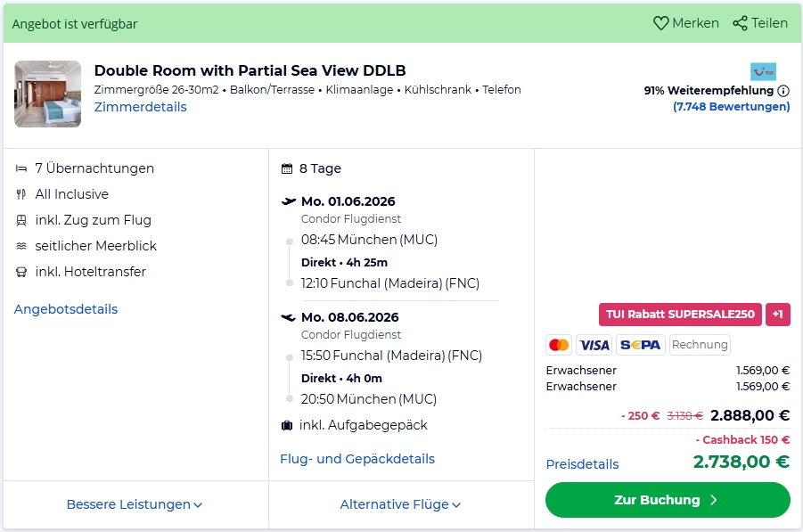Open the 7.748 Bewertungen reviews link

[731, 107]
